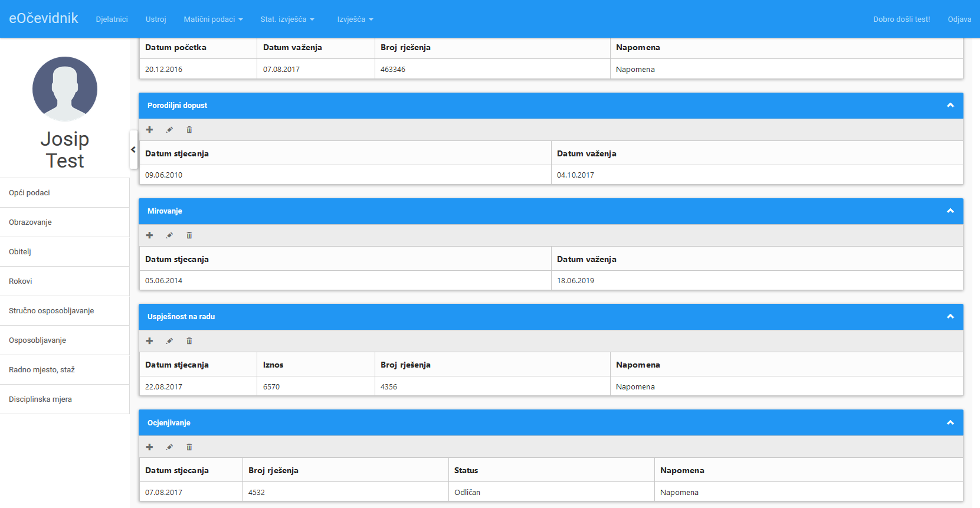Open Radno mjesto, staž sidebar section
Image resolution: width=980 pixels, height=508 pixels.
[x=65, y=370]
